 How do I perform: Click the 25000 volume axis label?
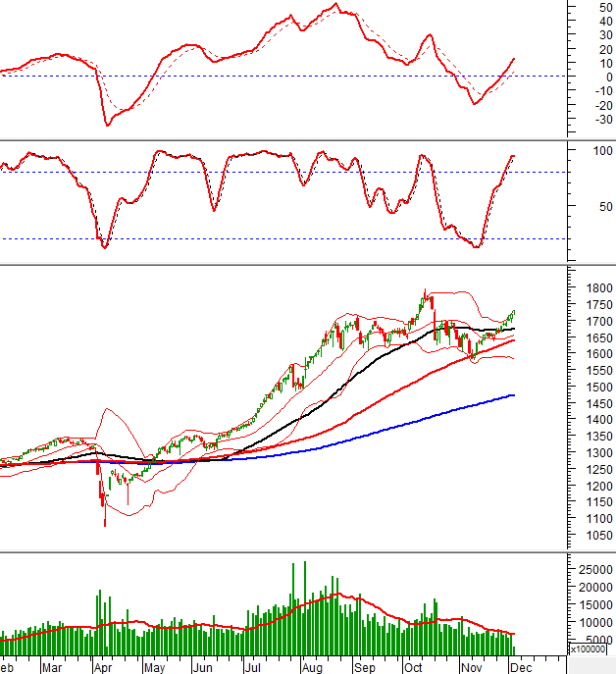point(590,569)
